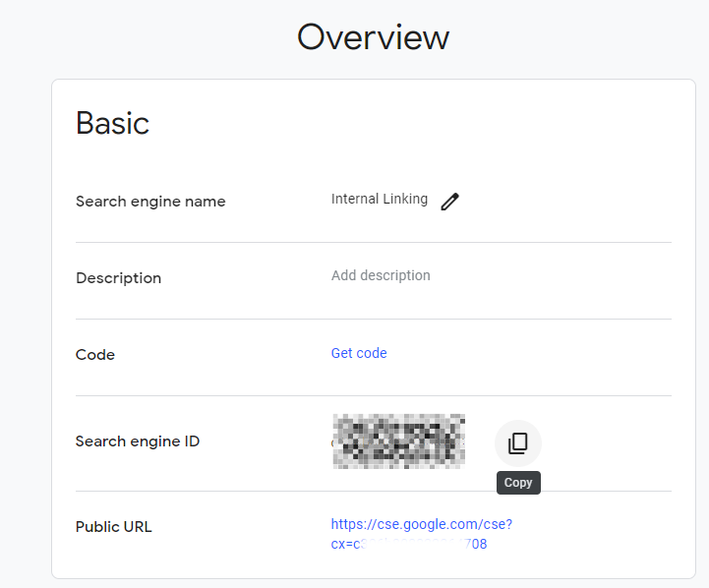Click the pencil icon to edit search engine name
The height and width of the screenshot is (588, 709).
click(449, 202)
